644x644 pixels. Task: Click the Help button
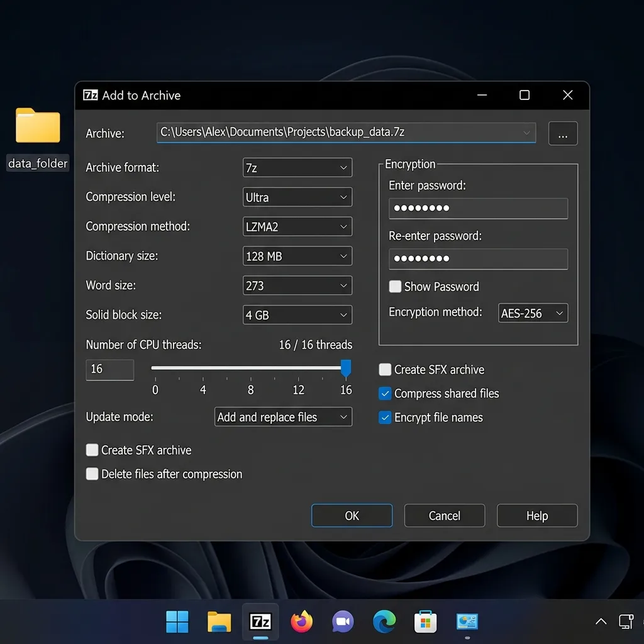[x=537, y=516]
